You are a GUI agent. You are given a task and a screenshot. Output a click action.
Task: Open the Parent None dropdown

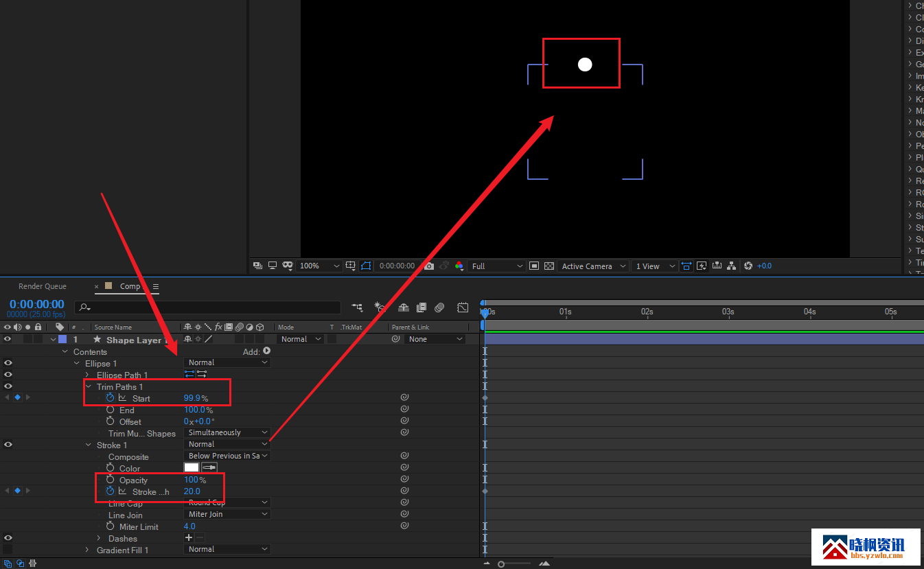(x=435, y=339)
